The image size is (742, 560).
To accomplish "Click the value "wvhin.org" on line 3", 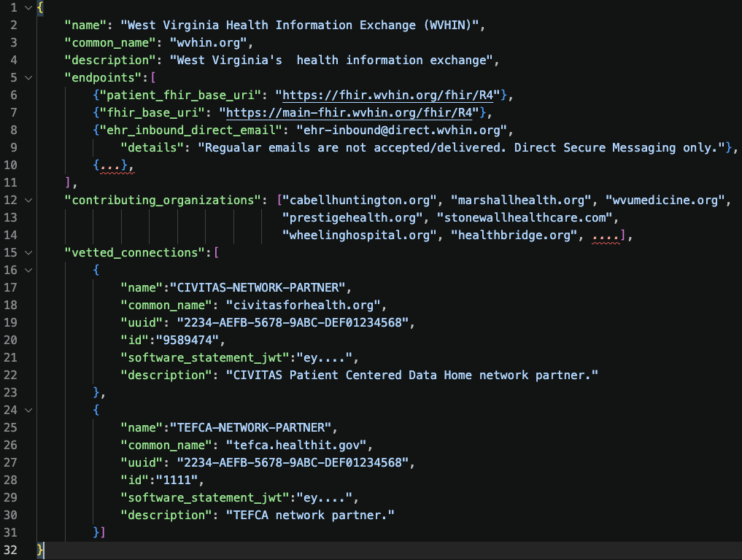I will tap(208, 42).
